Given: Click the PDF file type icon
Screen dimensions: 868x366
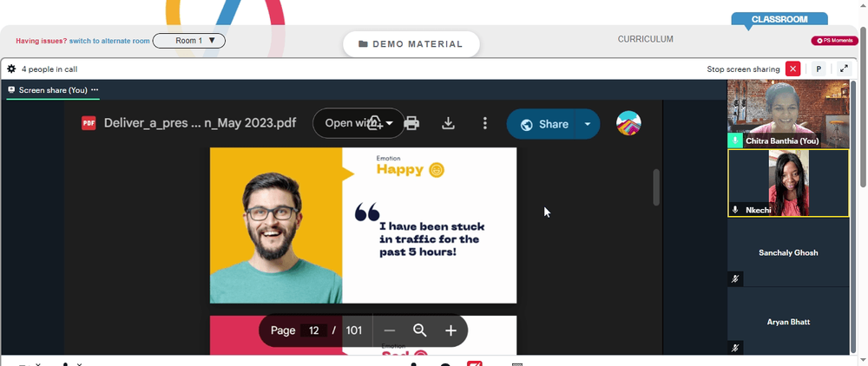Looking at the screenshot, I should pos(89,123).
